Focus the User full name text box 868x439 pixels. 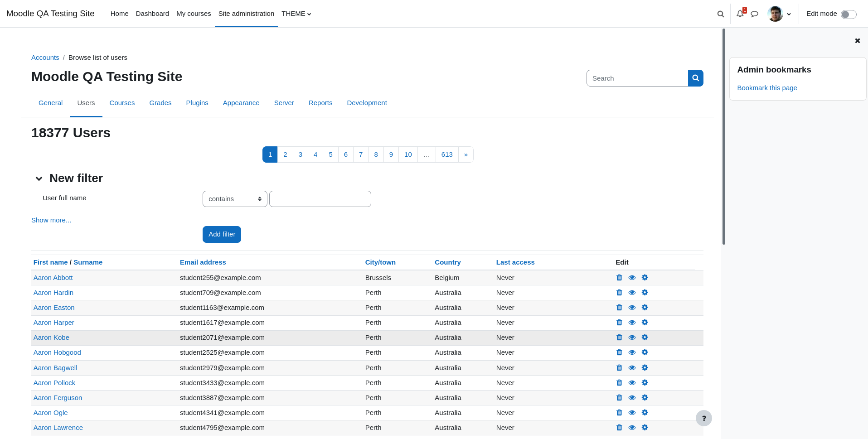[320, 199]
